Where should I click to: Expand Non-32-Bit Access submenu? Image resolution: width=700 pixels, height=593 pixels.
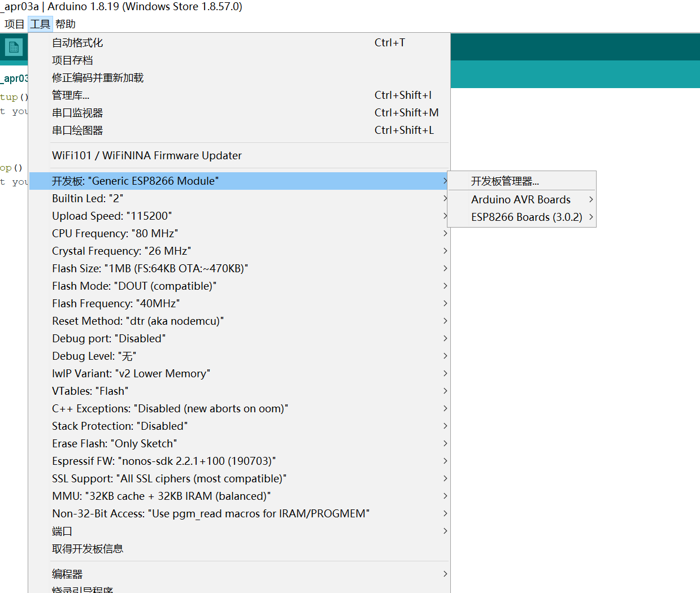(x=239, y=513)
